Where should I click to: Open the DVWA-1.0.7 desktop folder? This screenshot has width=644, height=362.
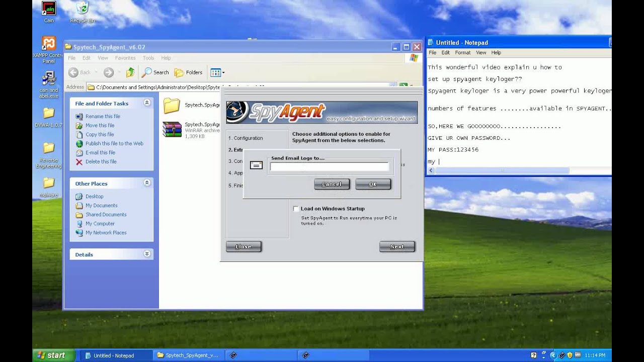click(x=49, y=117)
